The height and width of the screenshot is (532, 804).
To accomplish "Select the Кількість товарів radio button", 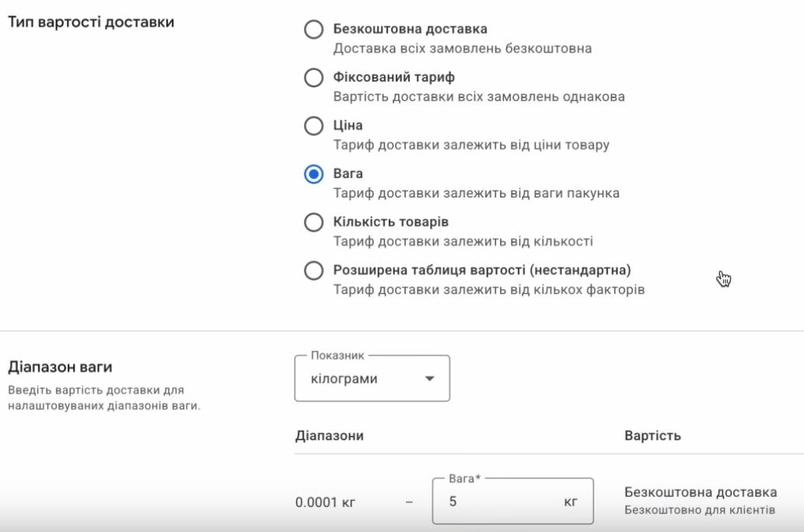I will (313, 222).
